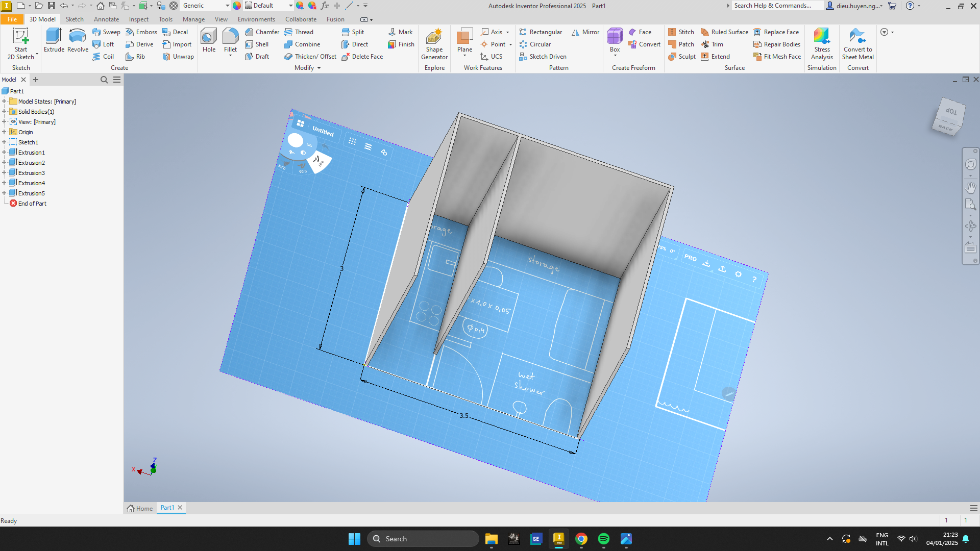Screen dimensions: 980x551
Task: Expand the Origin folder
Action: coord(4,132)
